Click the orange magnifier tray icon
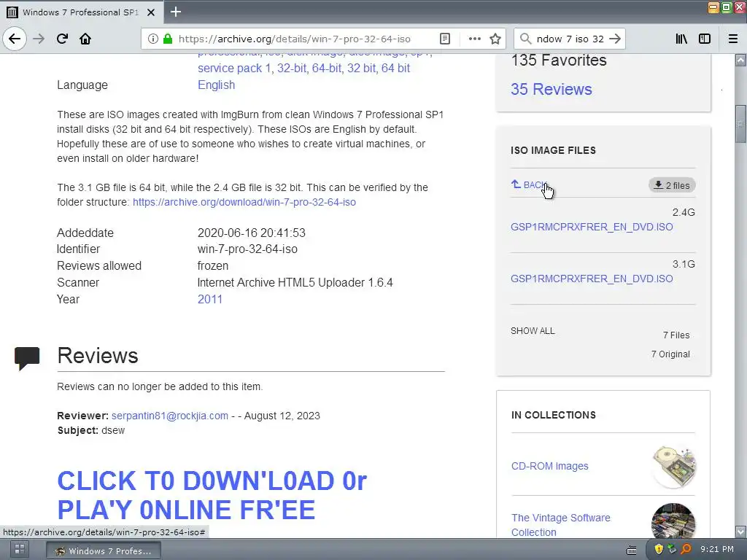 [x=686, y=549]
